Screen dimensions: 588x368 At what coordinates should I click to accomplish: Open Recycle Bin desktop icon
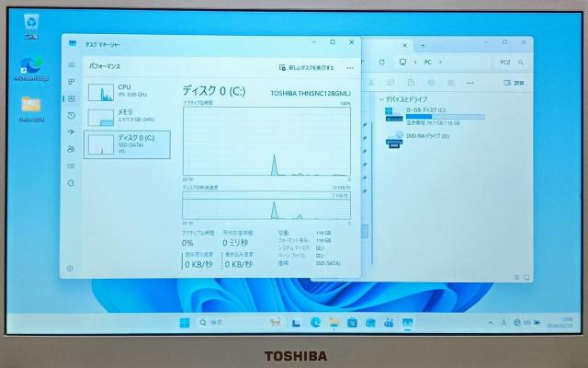(x=31, y=27)
